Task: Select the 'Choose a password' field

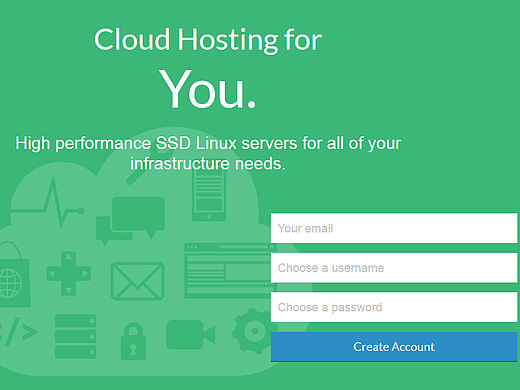Action: [394, 307]
